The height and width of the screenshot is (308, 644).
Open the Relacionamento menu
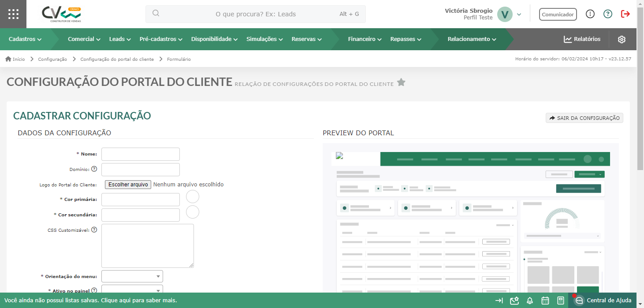[472, 39]
